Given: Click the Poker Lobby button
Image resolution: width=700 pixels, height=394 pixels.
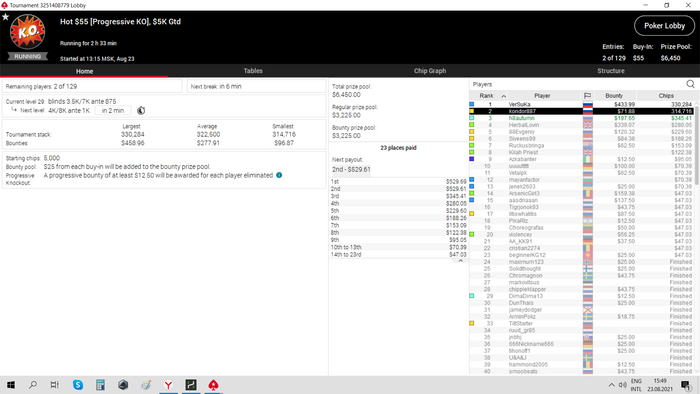Looking at the screenshot, I should [664, 26].
